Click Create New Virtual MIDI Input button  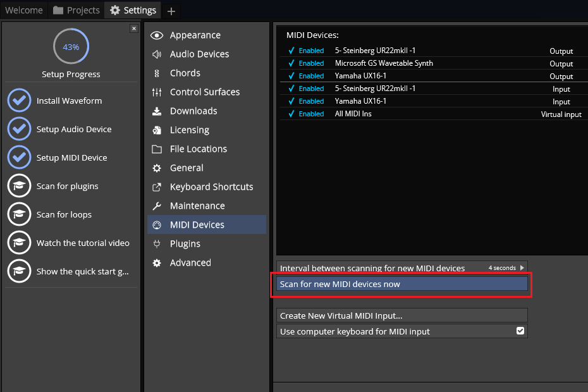(x=402, y=315)
